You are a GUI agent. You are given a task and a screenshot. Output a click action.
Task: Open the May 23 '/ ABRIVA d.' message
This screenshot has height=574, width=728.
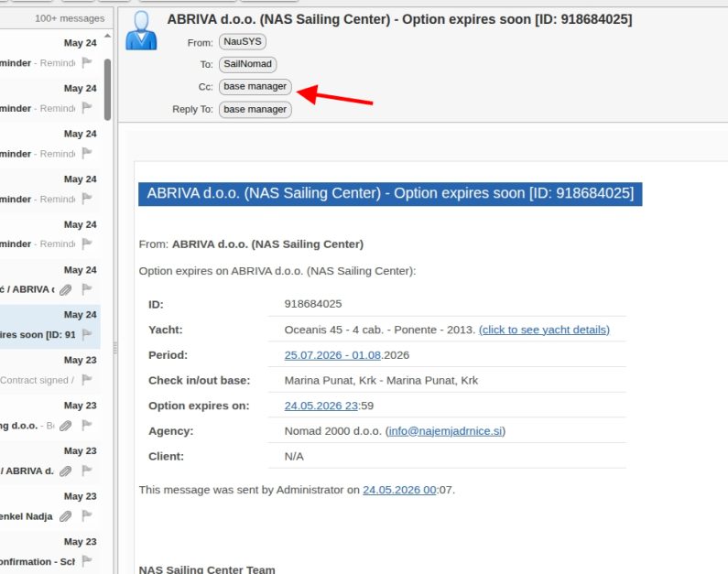(x=49, y=462)
